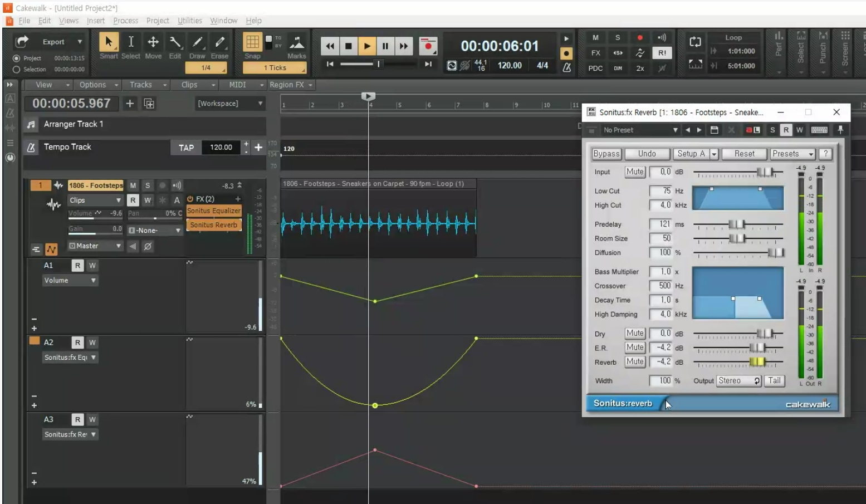Toggle Read automation on lane A1
Screen dimensions: 866x504
tap(77, 266)
